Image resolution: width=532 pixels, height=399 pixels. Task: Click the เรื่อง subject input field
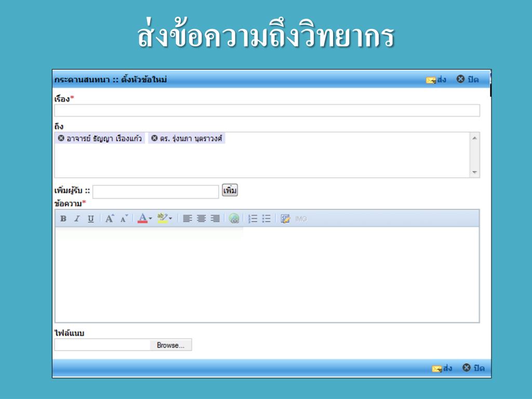click(267, 111)
